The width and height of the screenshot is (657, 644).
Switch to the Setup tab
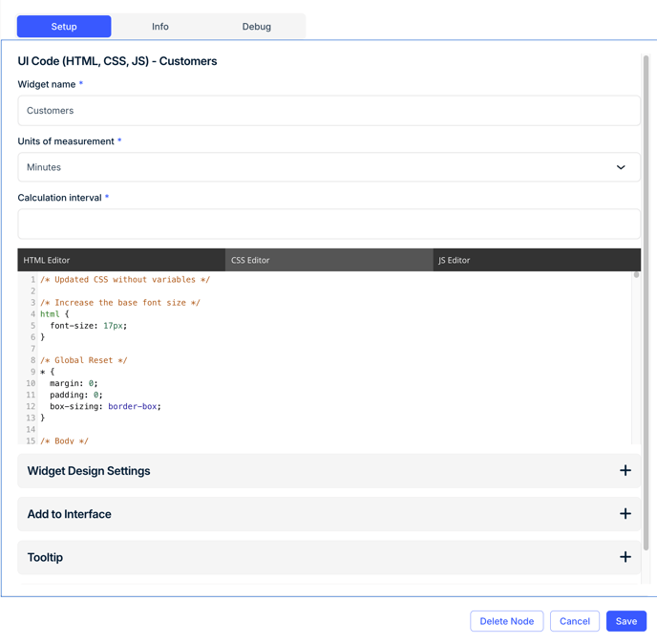click(64, 27)
